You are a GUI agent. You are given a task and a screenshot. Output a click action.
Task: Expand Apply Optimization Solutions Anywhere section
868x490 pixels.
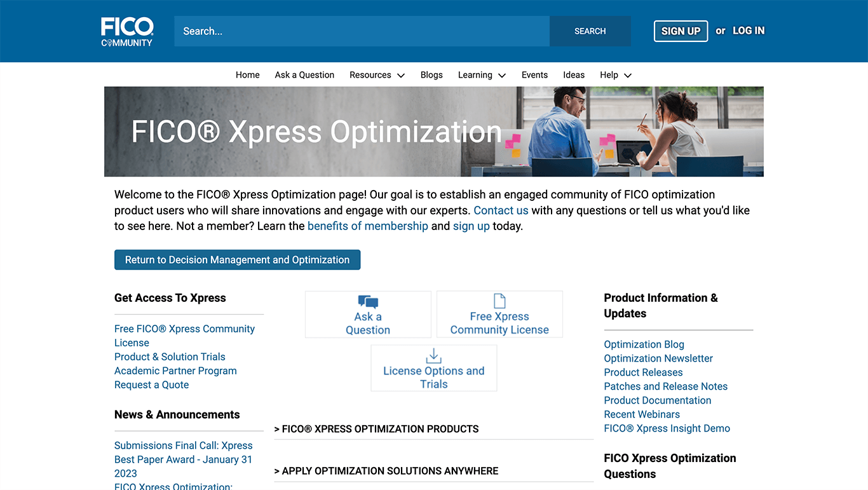click(386, 471)
